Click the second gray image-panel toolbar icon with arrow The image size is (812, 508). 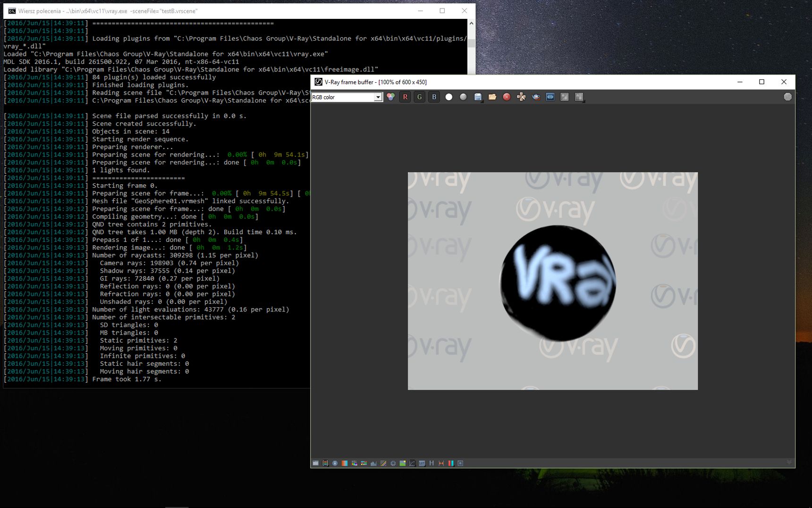[579, 97]
